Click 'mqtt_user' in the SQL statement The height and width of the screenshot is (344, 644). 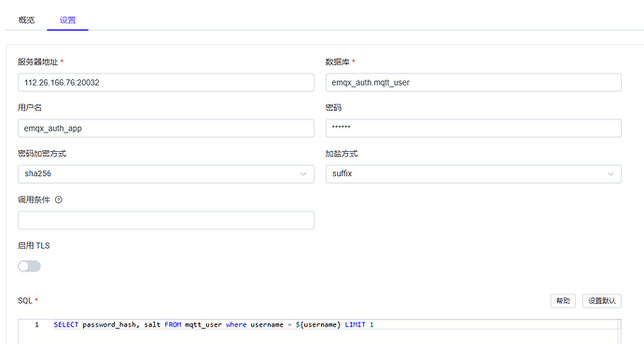[203, 324]
